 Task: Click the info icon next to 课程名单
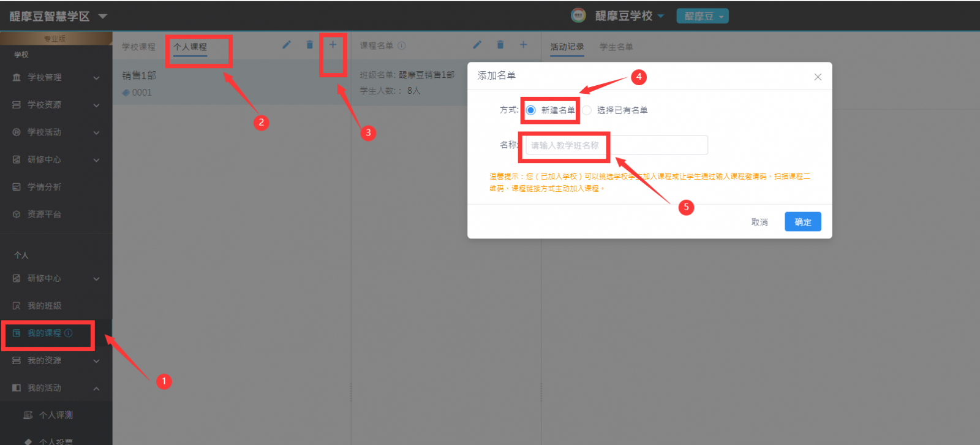click(402, 46)
